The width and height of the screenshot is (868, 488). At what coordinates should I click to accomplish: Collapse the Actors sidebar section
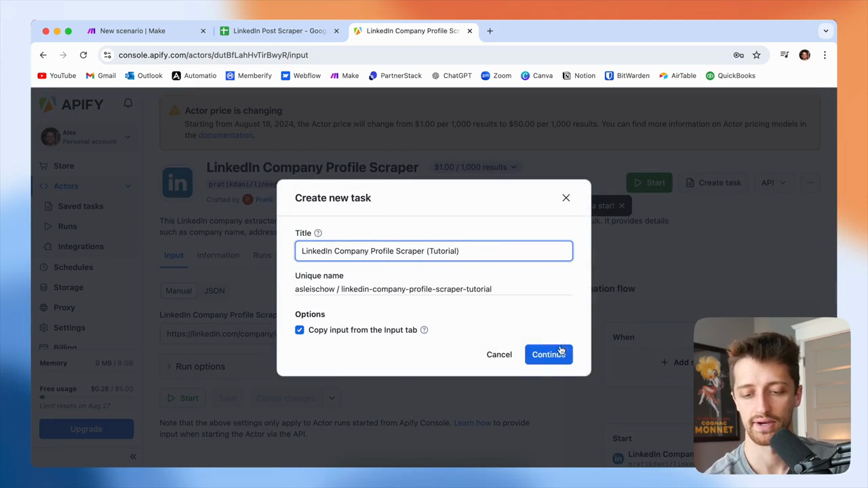[x=127, y=186]
